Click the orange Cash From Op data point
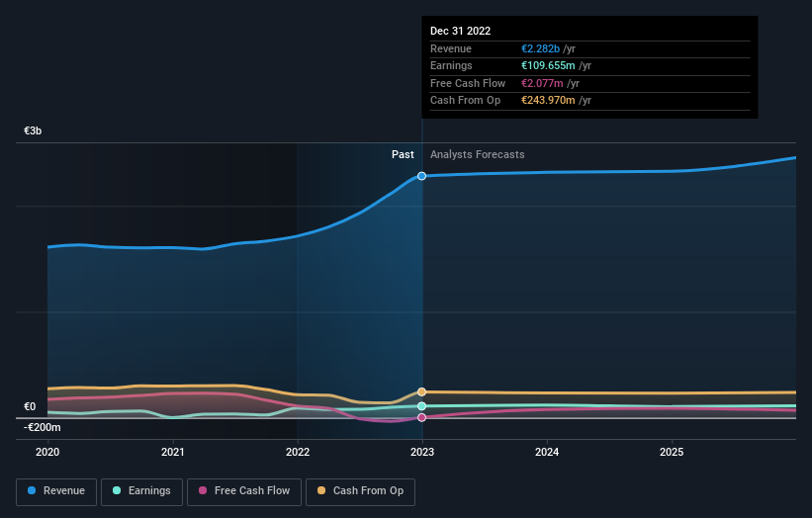The image size is (812, 518). point(421,391)
